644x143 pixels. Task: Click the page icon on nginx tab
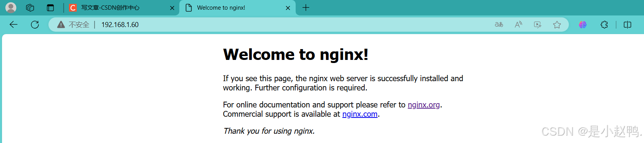tap(189, 8)
